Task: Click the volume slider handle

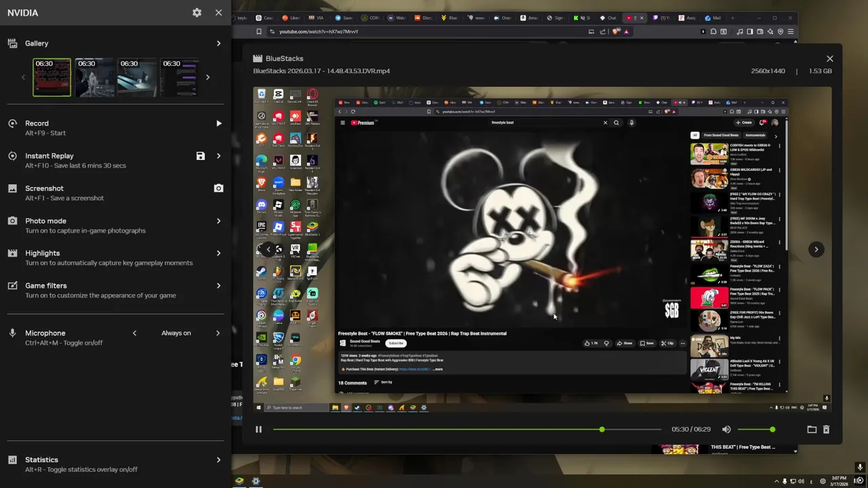Action: pyautogui.click(x=772, y=429)
